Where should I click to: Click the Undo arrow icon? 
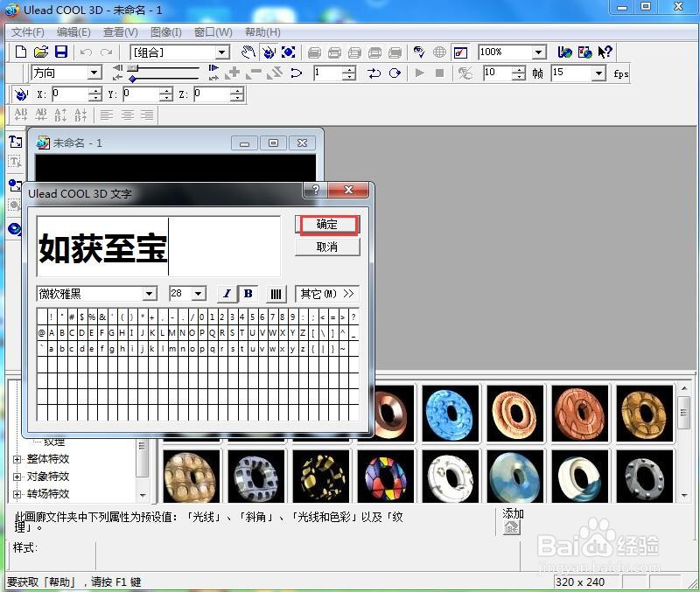(x=86, y=52)
